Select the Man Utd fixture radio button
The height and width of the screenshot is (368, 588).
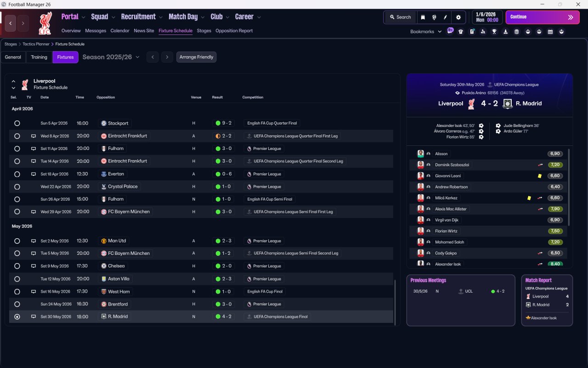coord(17,241)
